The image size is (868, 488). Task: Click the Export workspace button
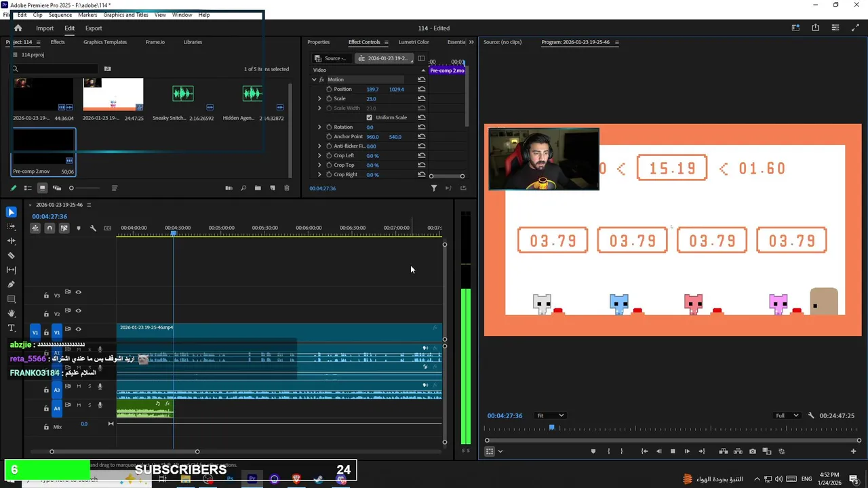(94, 28)
